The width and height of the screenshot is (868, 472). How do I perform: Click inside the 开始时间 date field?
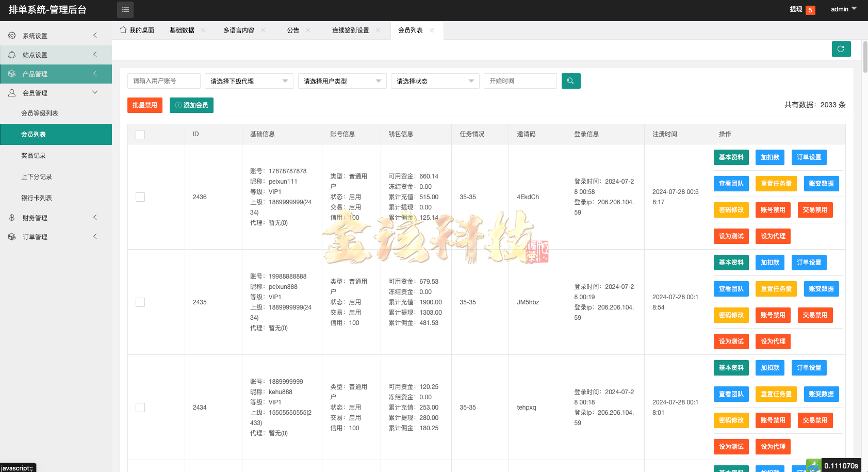pyautogui.click(x=520, y=80)
